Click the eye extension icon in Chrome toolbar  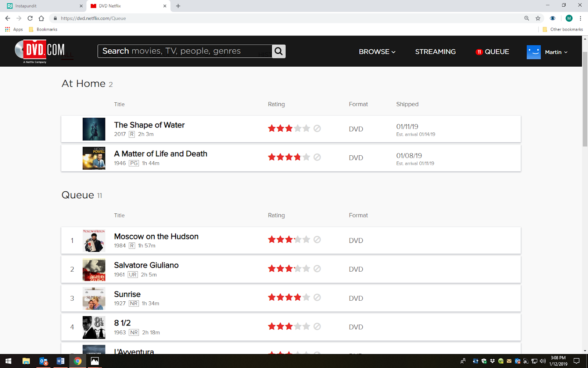(552, 18)
